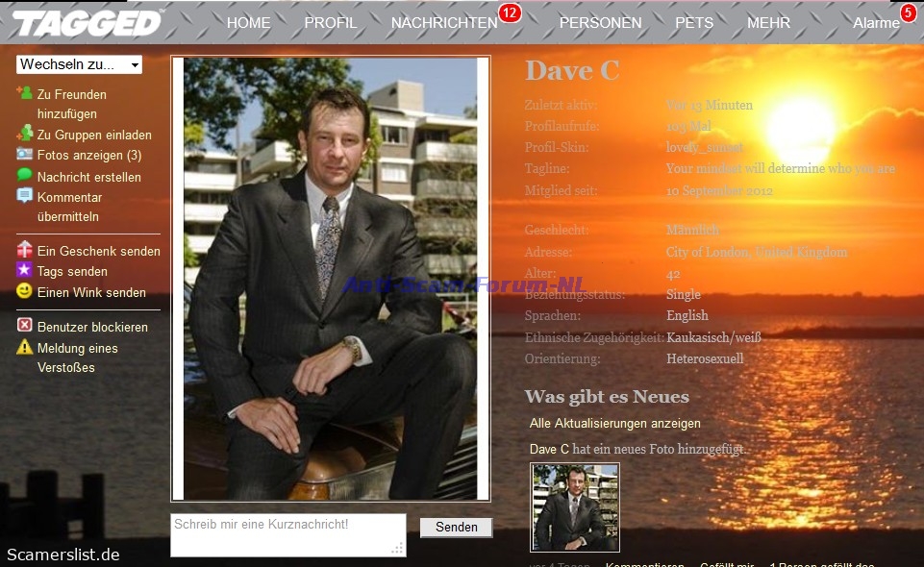924x567 pixels.
Task: Click 'Alle Aktualisierungen anzeigen' link
Action: (614, 423)
